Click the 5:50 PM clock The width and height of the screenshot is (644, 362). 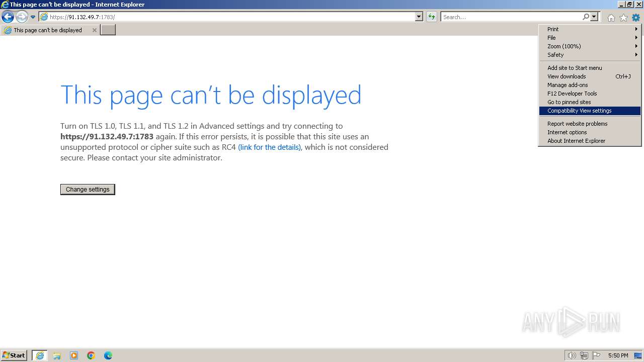(x=618, y=355)
